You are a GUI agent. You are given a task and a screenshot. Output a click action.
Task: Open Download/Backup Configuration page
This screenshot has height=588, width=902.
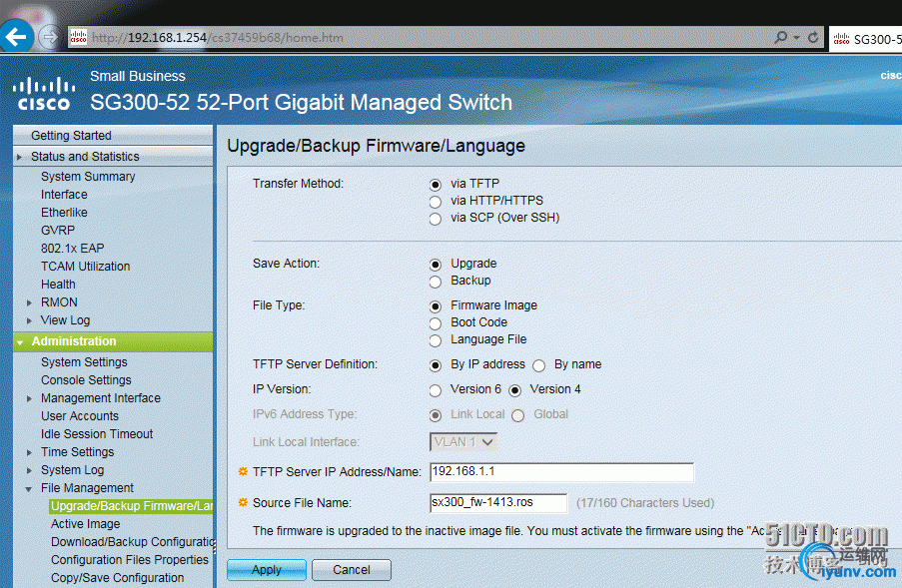[132, 541]
